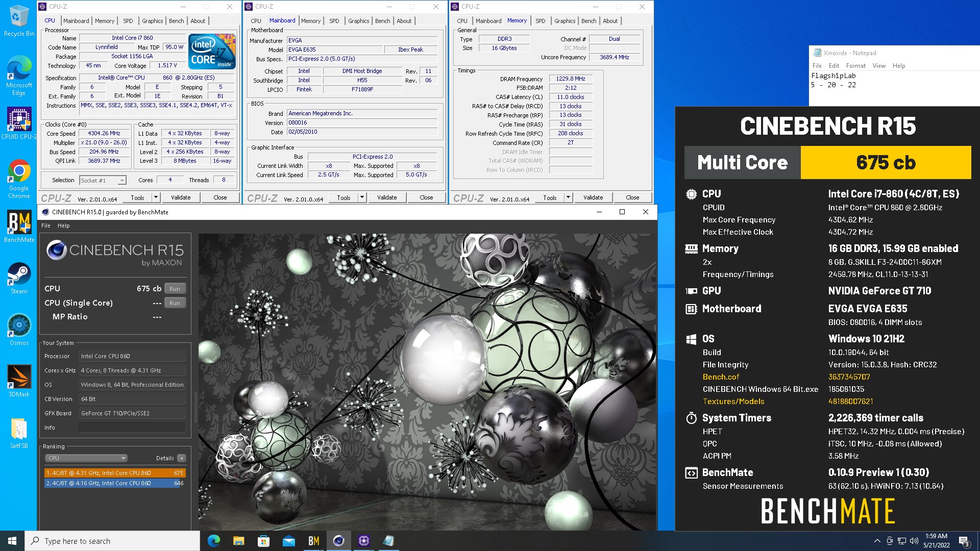The height and width of the screenshot is (551, 980).
Task: Open the Tools dropdown arrow in the Mainboard window
Action: click(362, 197)
